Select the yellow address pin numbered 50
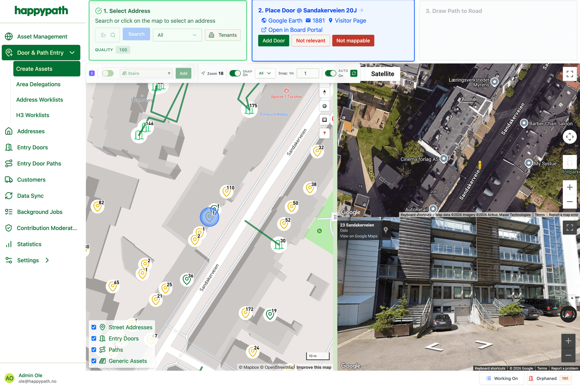 pos(292,207)
